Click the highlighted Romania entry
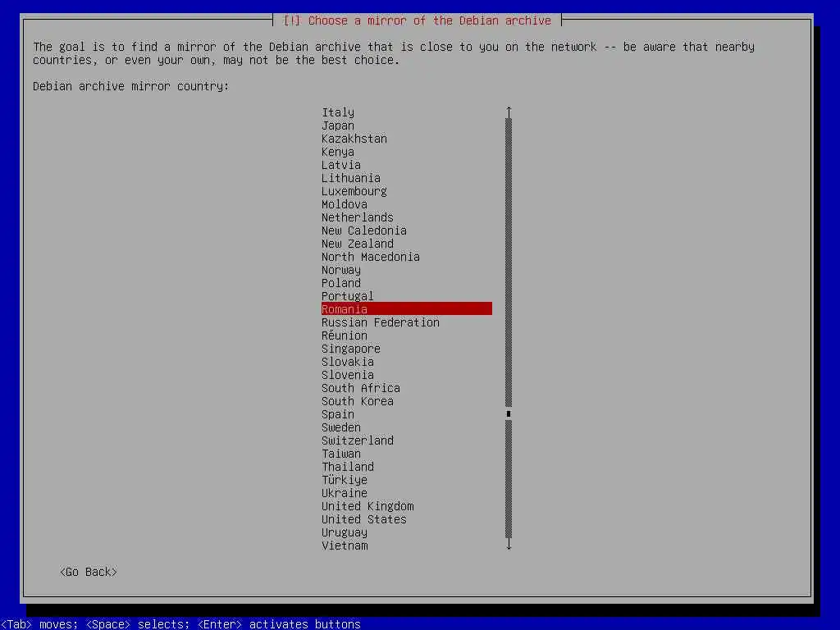840x630 pixels. click(x=407, y=309)
